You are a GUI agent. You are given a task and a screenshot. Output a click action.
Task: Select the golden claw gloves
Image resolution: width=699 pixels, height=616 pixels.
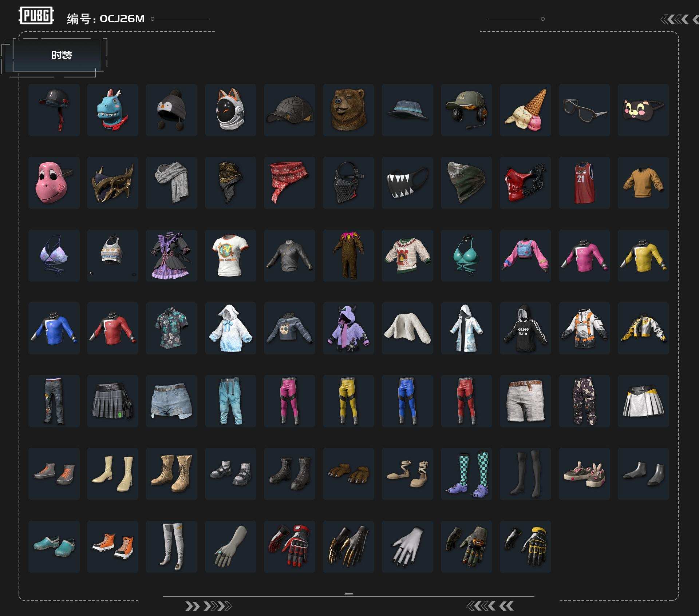(348, 547)
